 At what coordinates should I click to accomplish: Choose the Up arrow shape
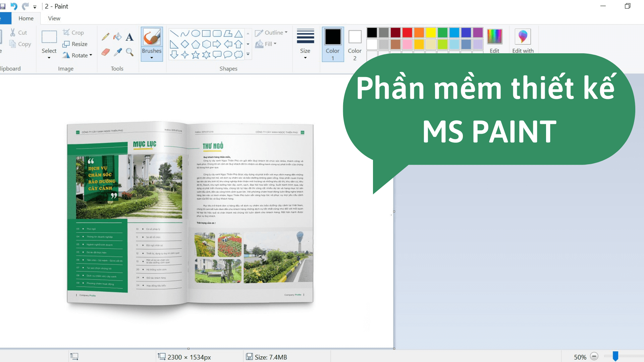click(238, 44)
